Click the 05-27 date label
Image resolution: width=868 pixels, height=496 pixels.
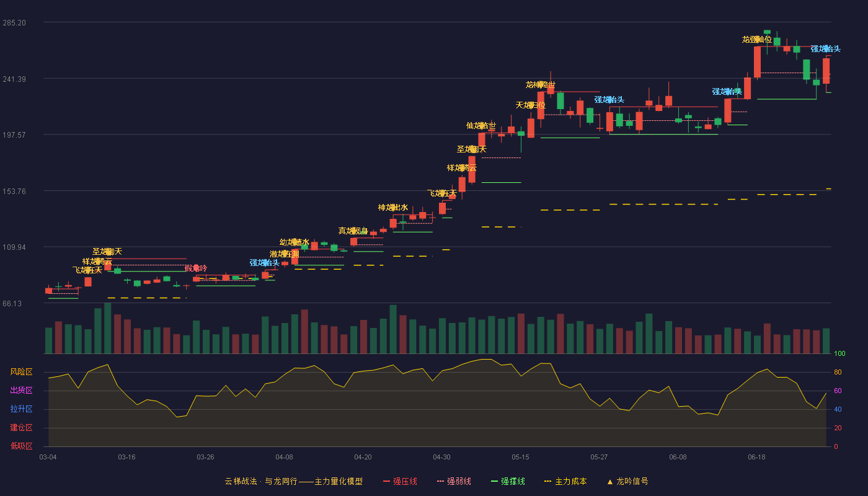599,457
